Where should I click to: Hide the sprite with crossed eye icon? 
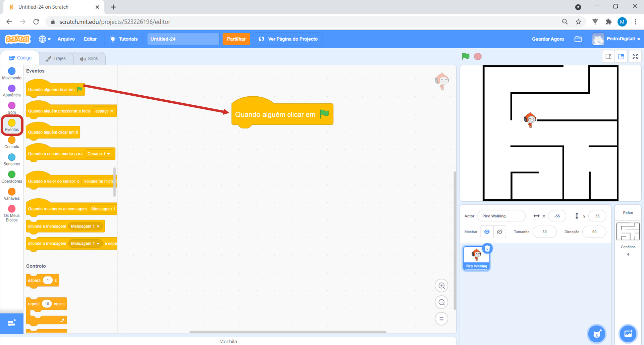(x=499, y=232)
